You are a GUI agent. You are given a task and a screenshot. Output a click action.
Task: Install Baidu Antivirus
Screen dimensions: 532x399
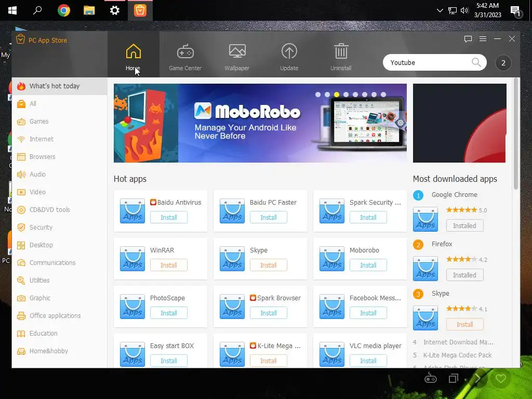[169, 218]
